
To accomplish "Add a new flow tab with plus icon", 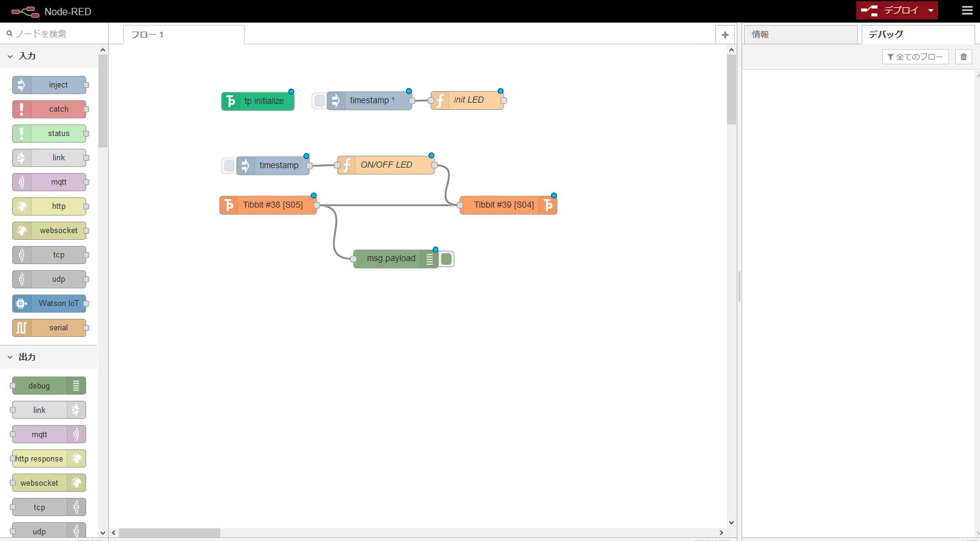I will coord(725,35).
